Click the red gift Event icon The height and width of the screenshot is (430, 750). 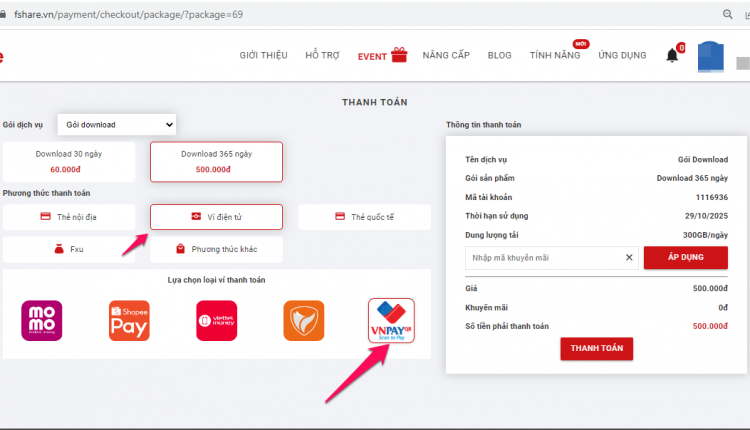[399, 55]
